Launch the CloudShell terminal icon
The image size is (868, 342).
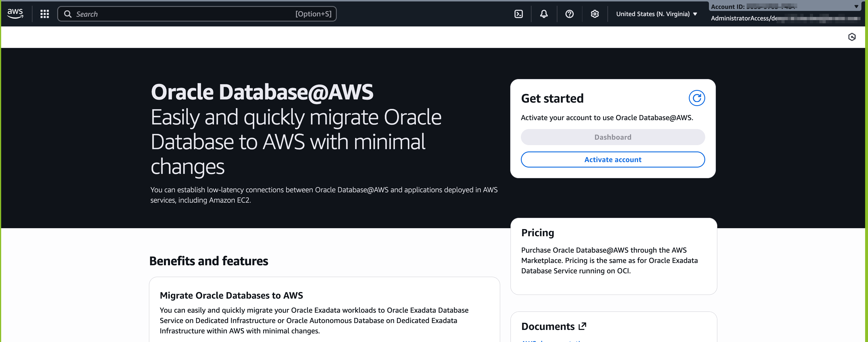point(519,14)
